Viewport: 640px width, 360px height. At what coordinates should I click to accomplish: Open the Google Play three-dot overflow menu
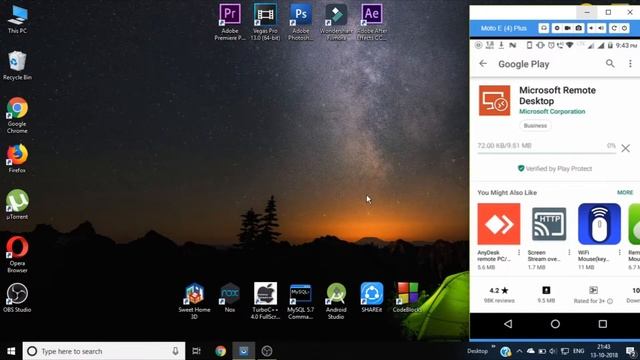click(x=630, y=64)
